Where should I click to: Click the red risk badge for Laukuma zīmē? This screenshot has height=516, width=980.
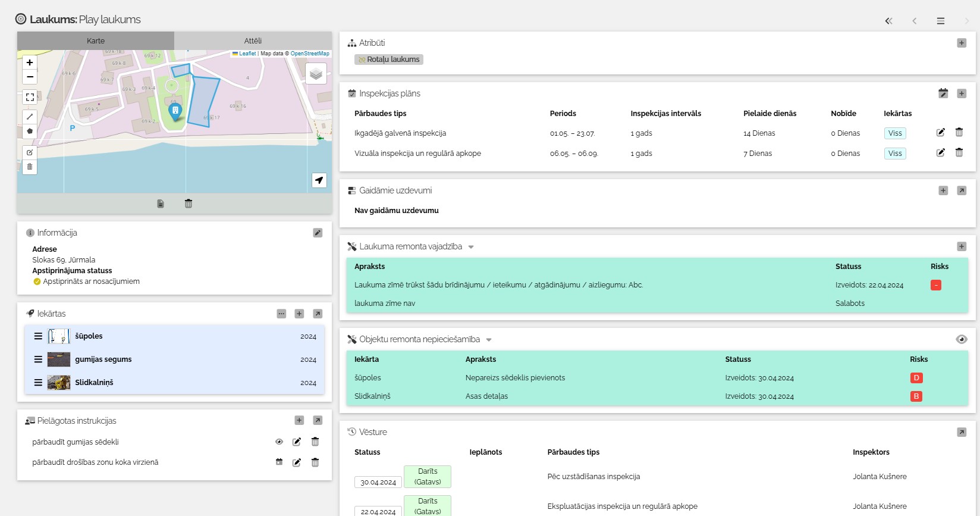pos(936,285)
